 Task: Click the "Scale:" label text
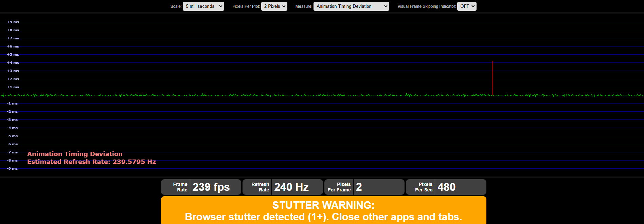[176, 6]
